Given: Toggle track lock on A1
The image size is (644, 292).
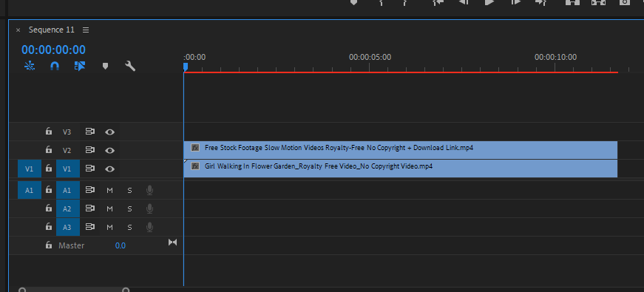Looking at the screenshot, I should (x=49, y=190).
